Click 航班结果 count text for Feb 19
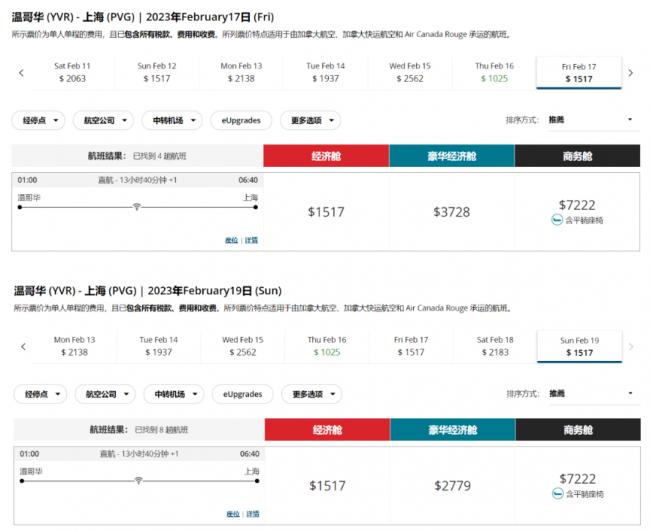Screen dimensions: 650x531 [x=139, y=429]
